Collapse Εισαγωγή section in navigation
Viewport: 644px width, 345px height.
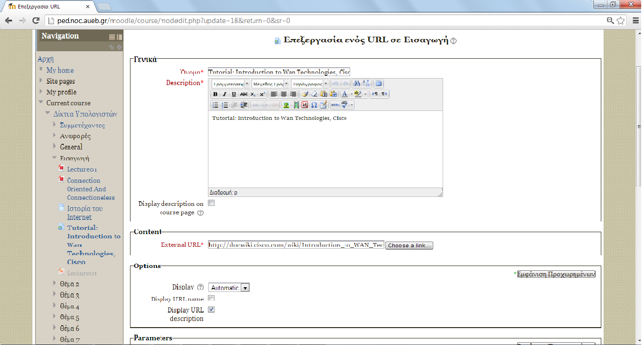[x=54, y=158]
